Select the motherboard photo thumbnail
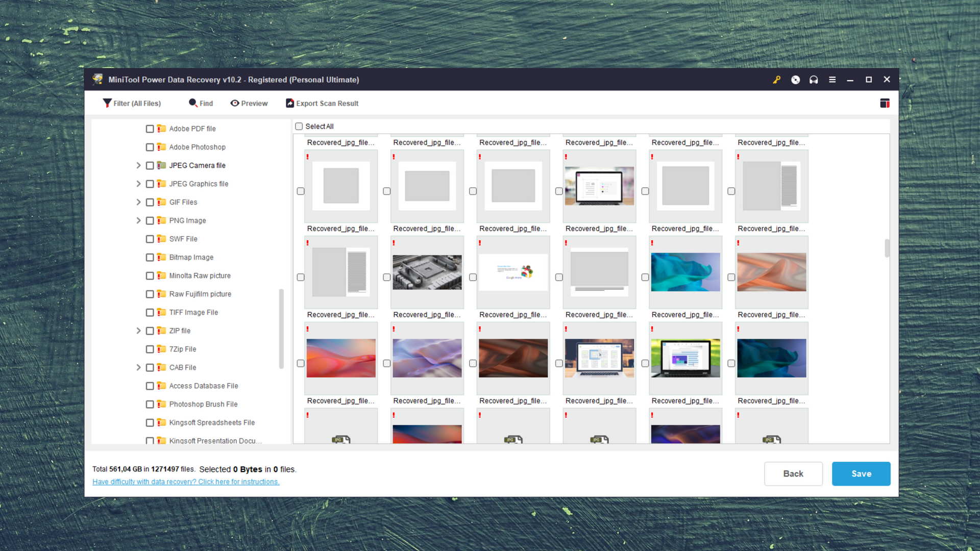Screen dimensions: 980x551 click(427, 272)
